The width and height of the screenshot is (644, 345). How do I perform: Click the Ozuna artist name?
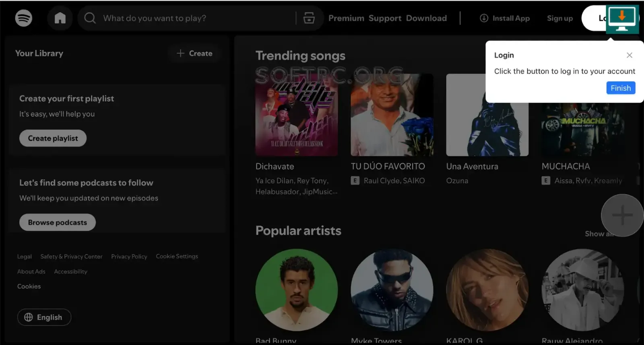(457, 181)
